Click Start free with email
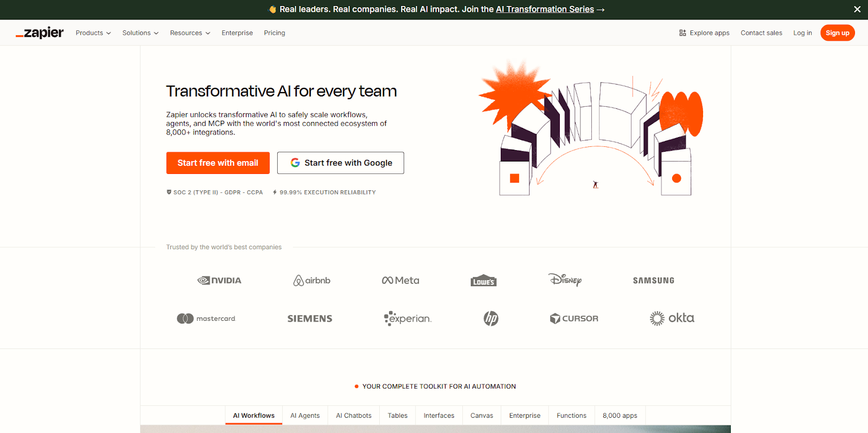This screenshot has height=433, width=868. [218, 163]
